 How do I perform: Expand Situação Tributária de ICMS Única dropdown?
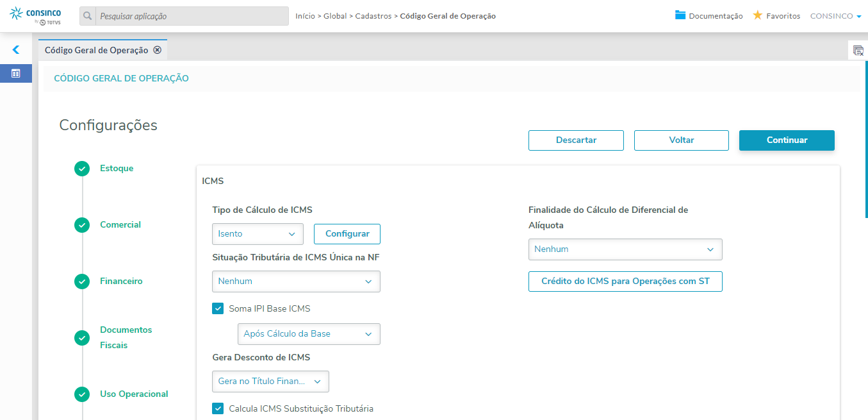pos(296,281)
